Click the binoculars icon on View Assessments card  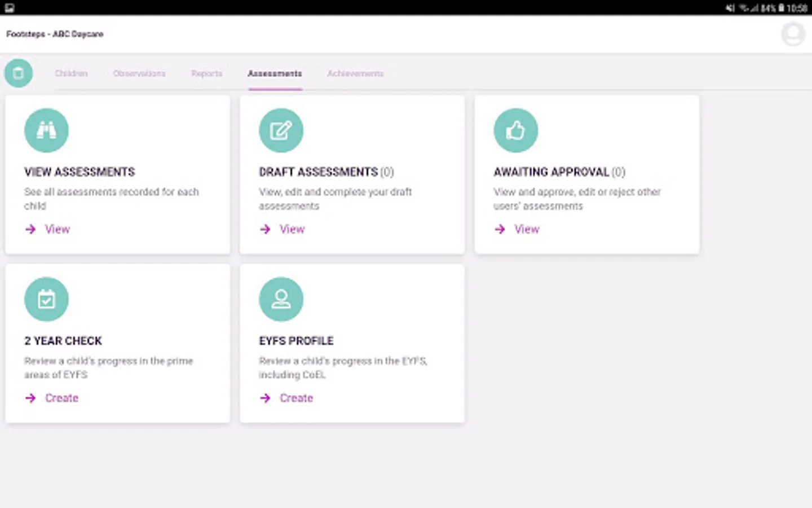coord(46,130)
